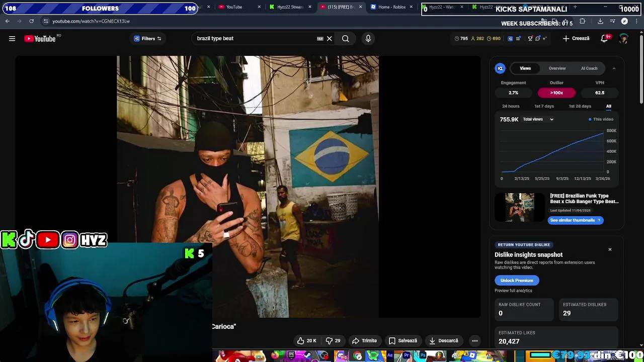Open After Effects from the taskbar

[x=390, y=355]
